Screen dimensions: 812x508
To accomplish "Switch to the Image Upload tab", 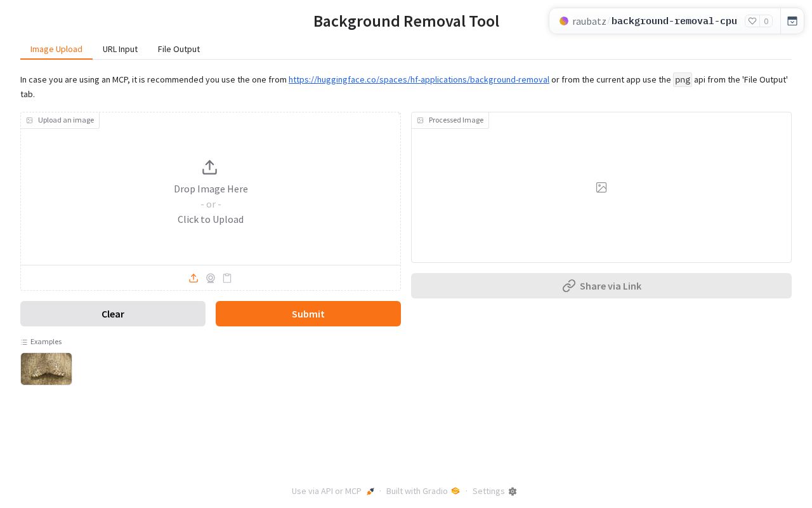I will 56,49.
